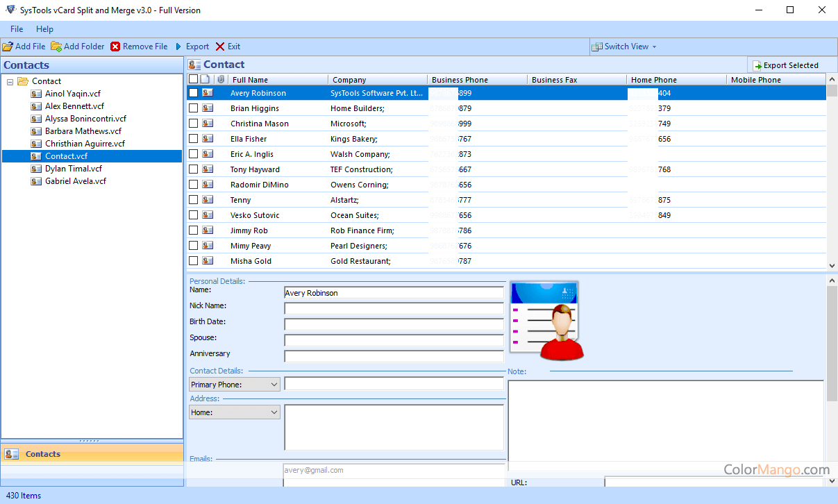Image resolution: width=838 pixels, height=504 pixels.
Task: Select the contact card icon beside Alex Bennett.vcf
Action: [x=36, y=106]
